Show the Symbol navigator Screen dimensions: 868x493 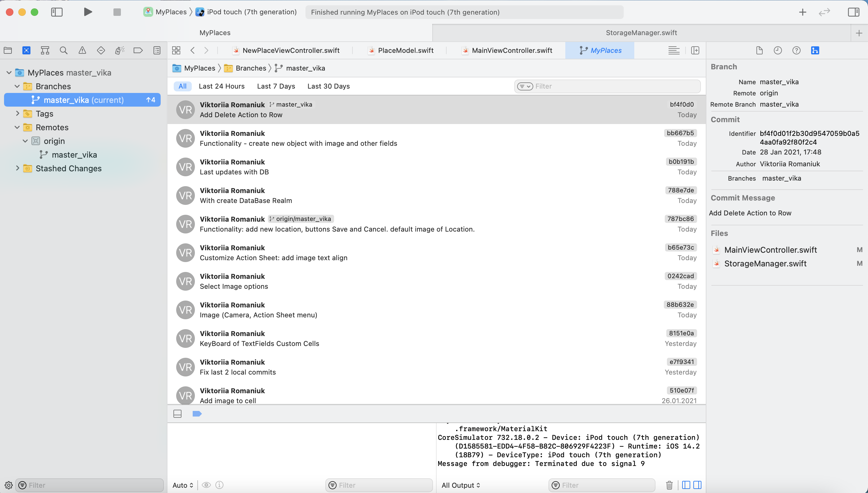pos(45,50)
